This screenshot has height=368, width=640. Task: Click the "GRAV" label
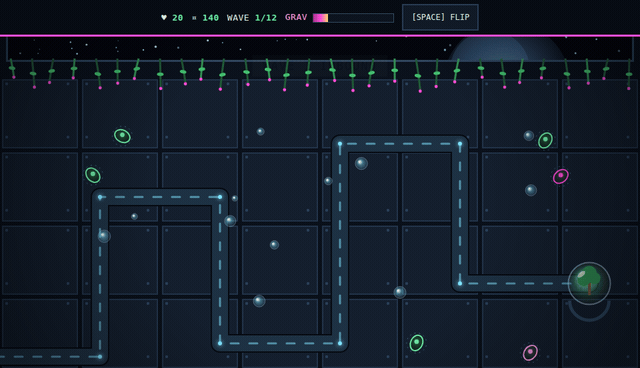296,17
